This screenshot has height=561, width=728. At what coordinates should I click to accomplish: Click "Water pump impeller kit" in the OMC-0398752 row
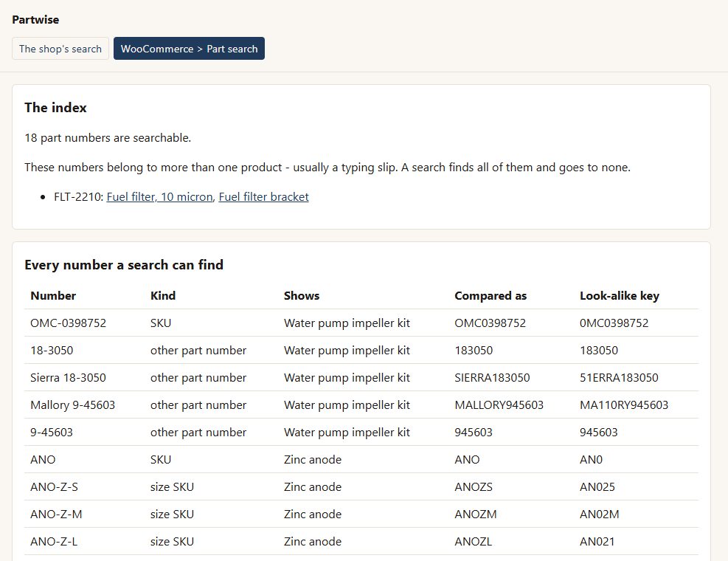click(x=347, y=323)
